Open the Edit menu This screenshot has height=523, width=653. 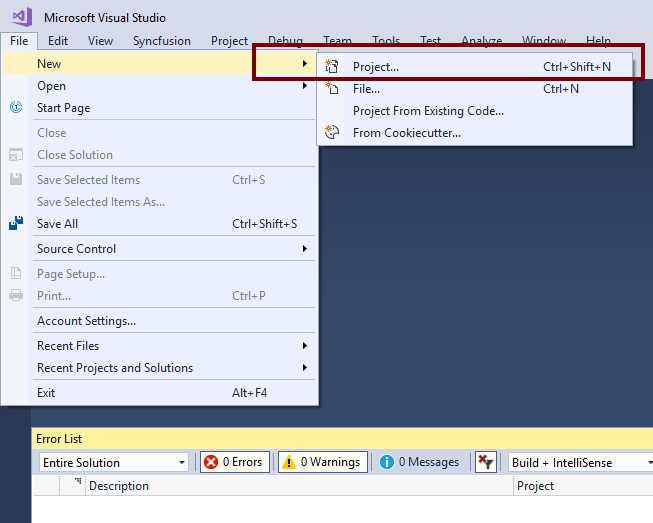coord(58,41)
